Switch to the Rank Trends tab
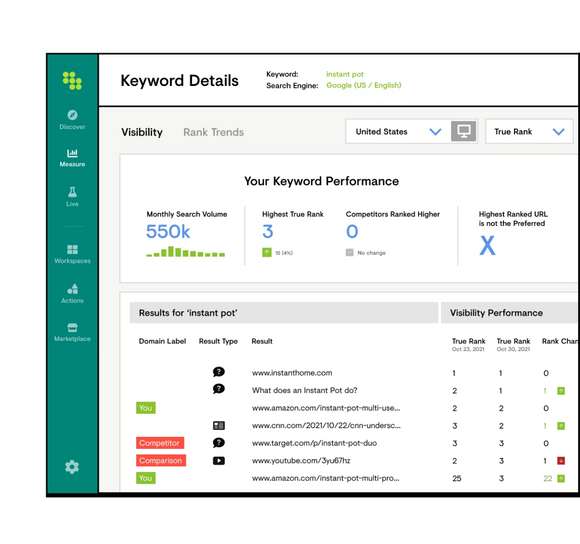580x544 pixels. [213, 132]
